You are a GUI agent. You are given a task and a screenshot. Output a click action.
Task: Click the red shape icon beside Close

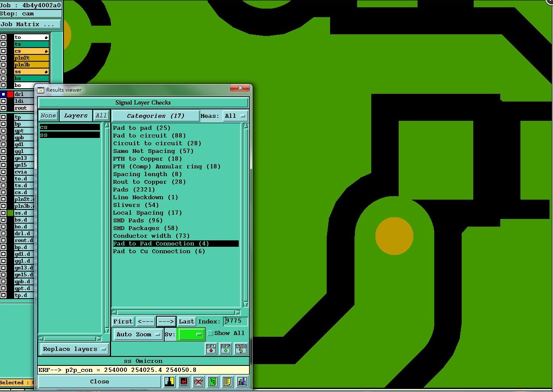click(184, 381)
